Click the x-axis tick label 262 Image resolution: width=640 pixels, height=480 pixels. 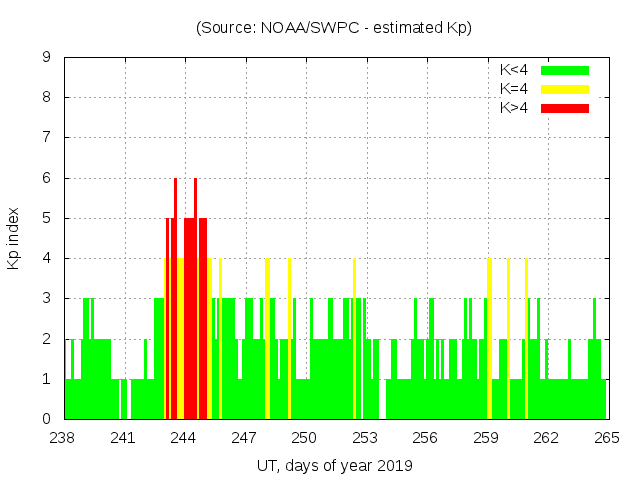click(x=547, y=438)
